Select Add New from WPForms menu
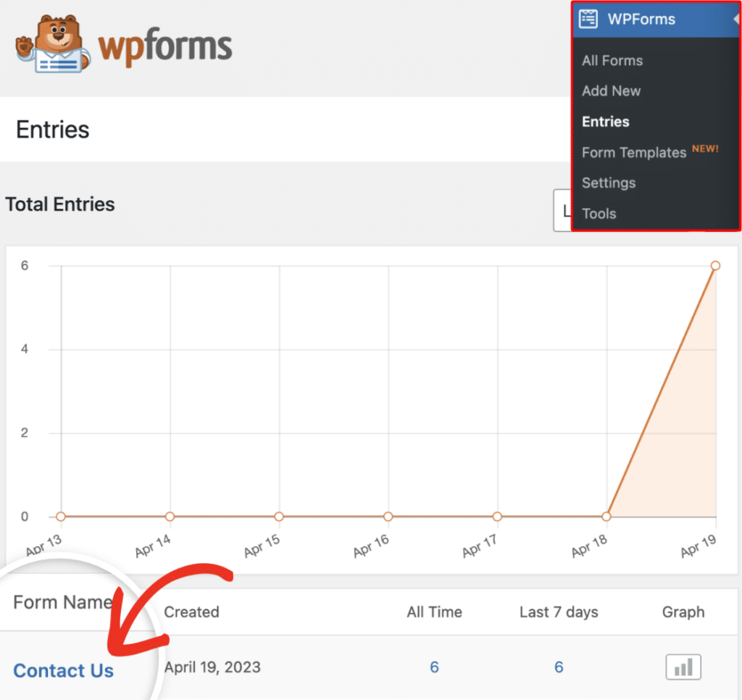 tap(611, 91)
